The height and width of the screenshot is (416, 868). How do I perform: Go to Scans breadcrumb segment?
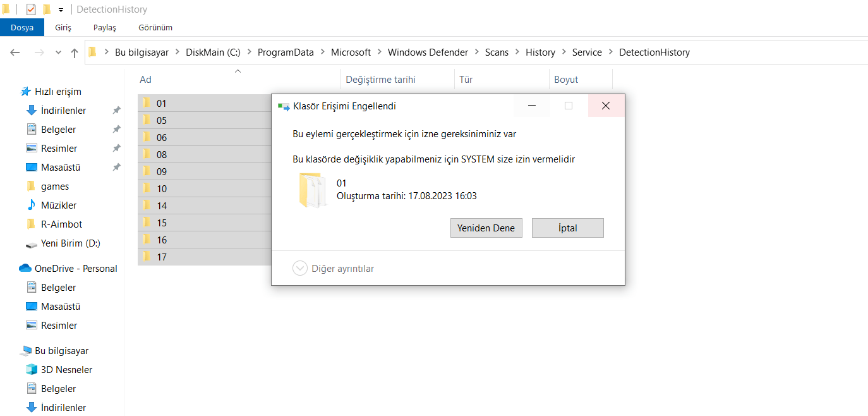point(497,52)
